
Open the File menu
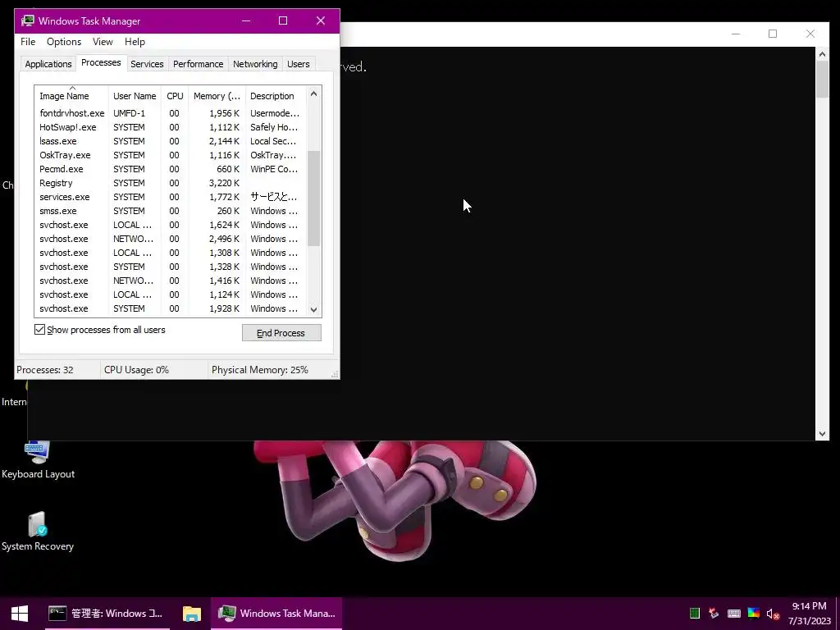pyautogui.click(x=28, y=42)
